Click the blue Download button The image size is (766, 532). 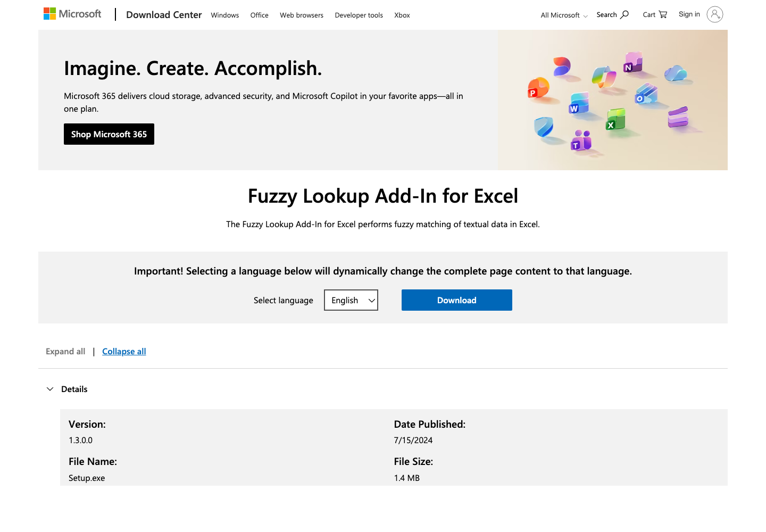[457, 300]
